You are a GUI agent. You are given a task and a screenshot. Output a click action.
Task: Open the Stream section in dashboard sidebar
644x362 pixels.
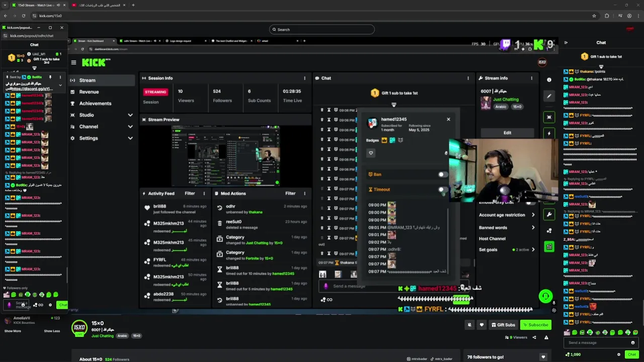(x=103, y=80)
